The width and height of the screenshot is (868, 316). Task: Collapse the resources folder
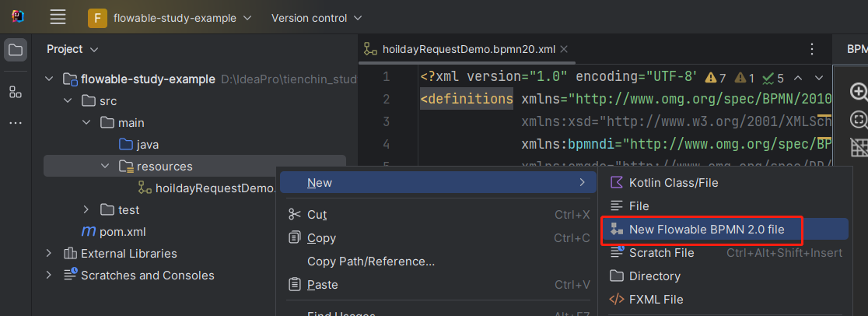click(105, 167)
